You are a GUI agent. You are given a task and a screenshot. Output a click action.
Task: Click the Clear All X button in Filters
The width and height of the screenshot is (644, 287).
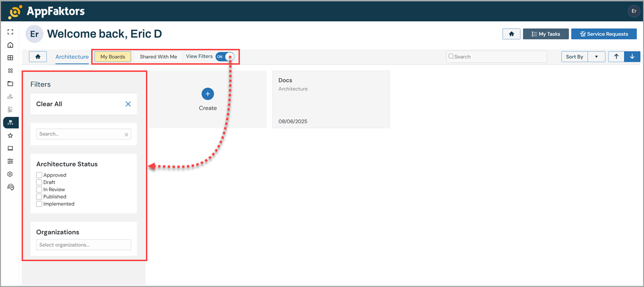point(128,104)
